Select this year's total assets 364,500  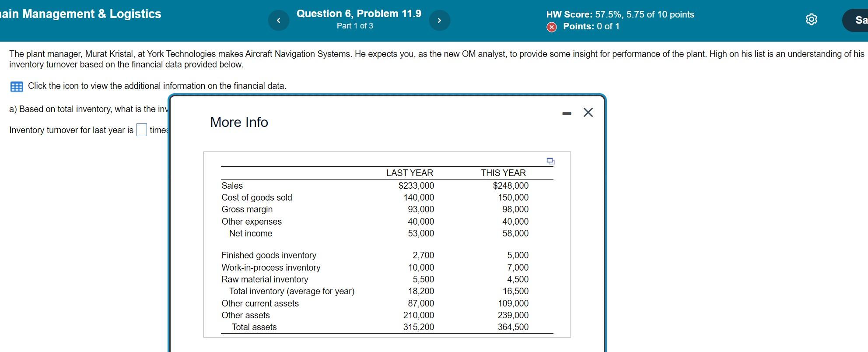coord(513,327)
